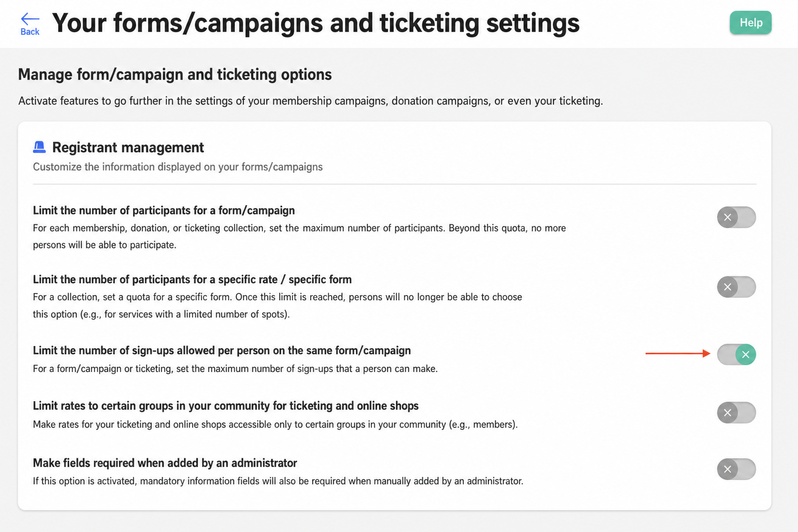This screenshot has width=798, height=532.
Task: Click the X knob on administrator required-fields switch
Action: tap(728, 469)
